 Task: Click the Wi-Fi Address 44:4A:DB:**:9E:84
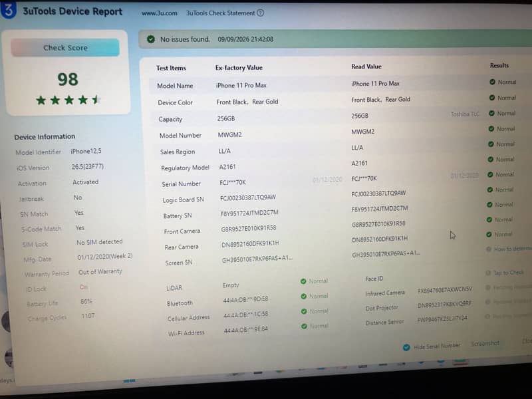[245, 329]
